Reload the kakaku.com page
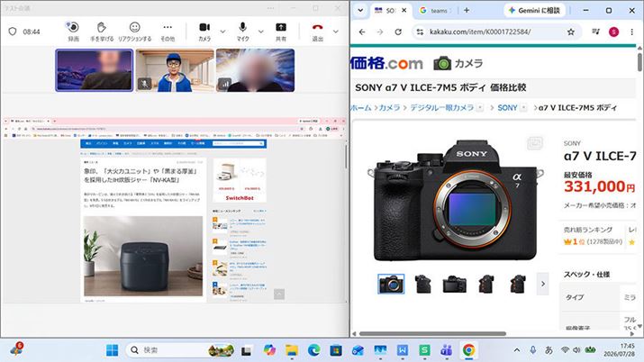Viewport: 644px width, 362px height. tap(398, 32)
